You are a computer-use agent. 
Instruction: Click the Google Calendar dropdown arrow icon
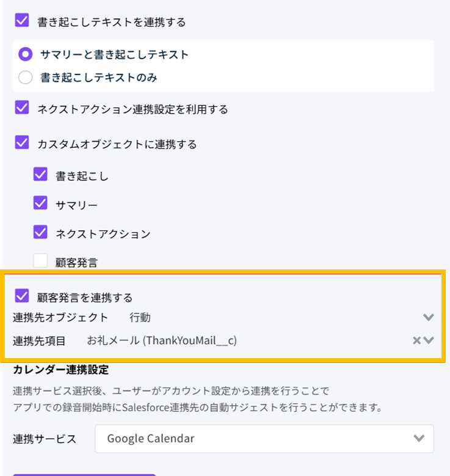pos(419,438)
